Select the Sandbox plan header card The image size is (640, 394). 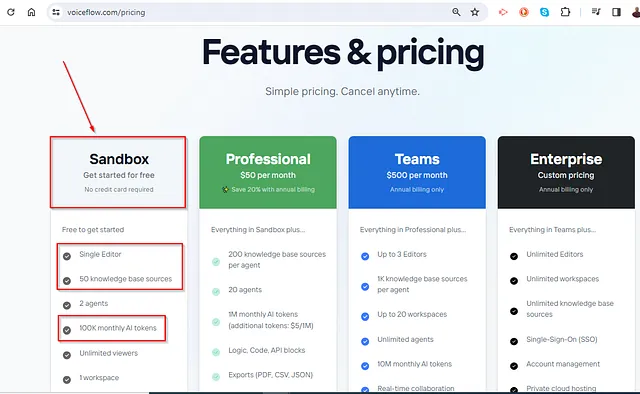click(x=118, y=172)
